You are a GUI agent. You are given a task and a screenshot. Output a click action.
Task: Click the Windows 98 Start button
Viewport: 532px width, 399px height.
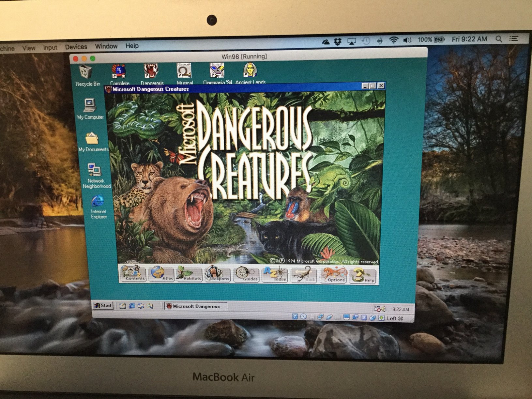[x=103, y=305]
